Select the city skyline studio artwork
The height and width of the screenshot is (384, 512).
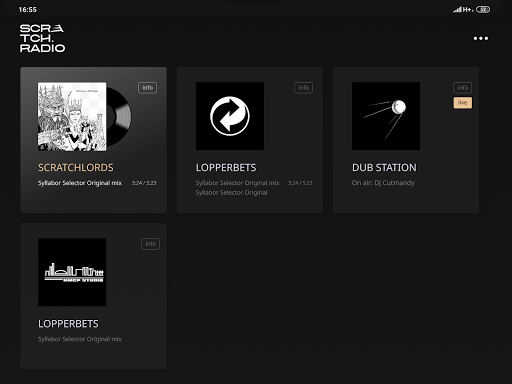click(72, 272)
